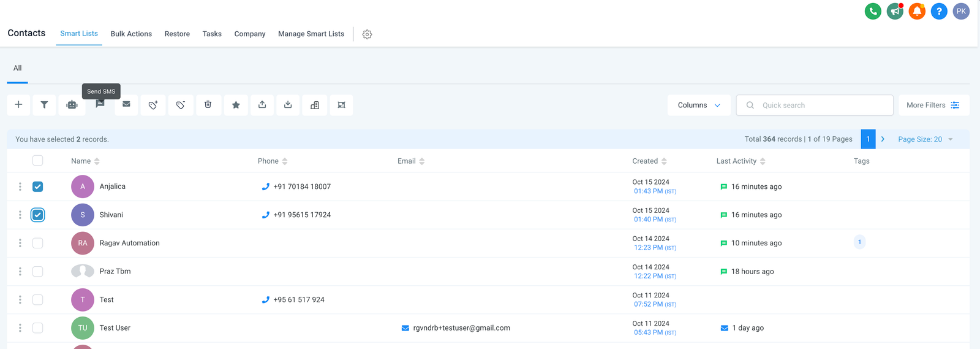Click the More Filters button
The image size is (980, 349).
(933, 105)
